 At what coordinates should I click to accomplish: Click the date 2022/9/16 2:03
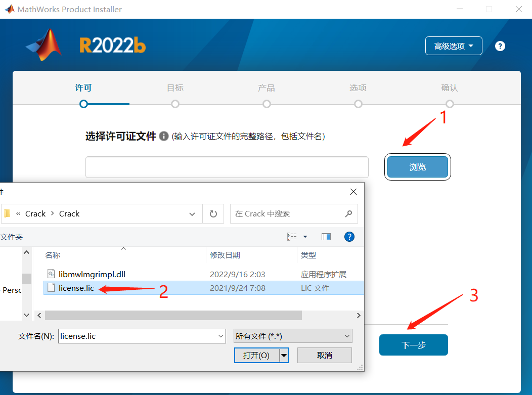click(238, 274)
